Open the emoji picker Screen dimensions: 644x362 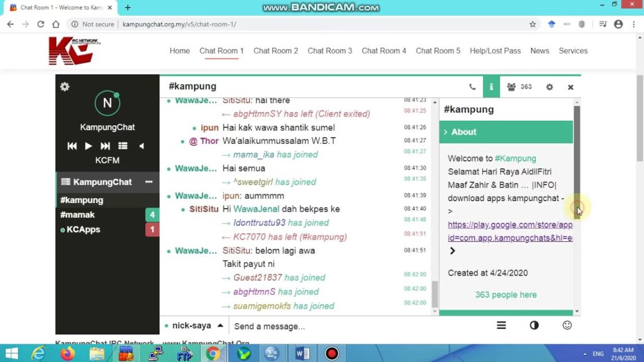click(567, 326)
